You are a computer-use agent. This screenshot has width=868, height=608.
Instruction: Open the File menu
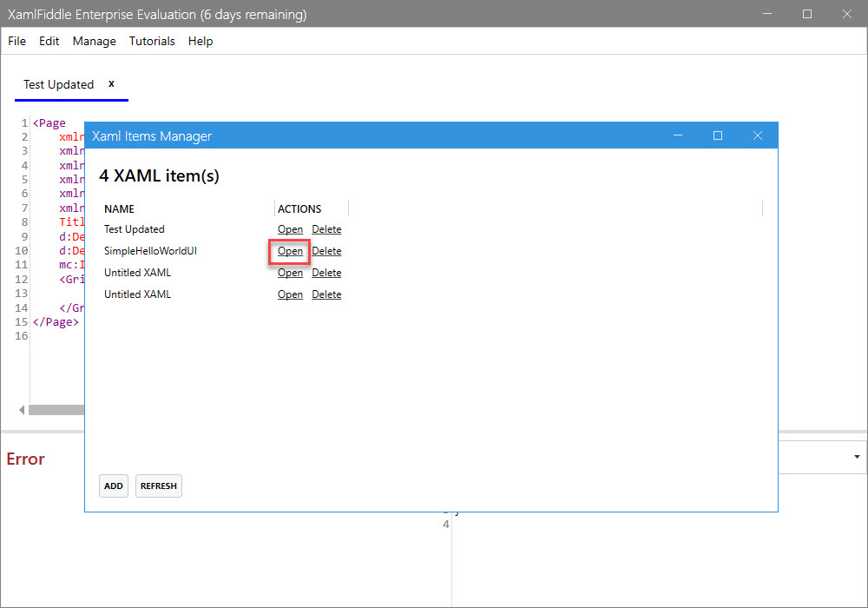point(16,41)
